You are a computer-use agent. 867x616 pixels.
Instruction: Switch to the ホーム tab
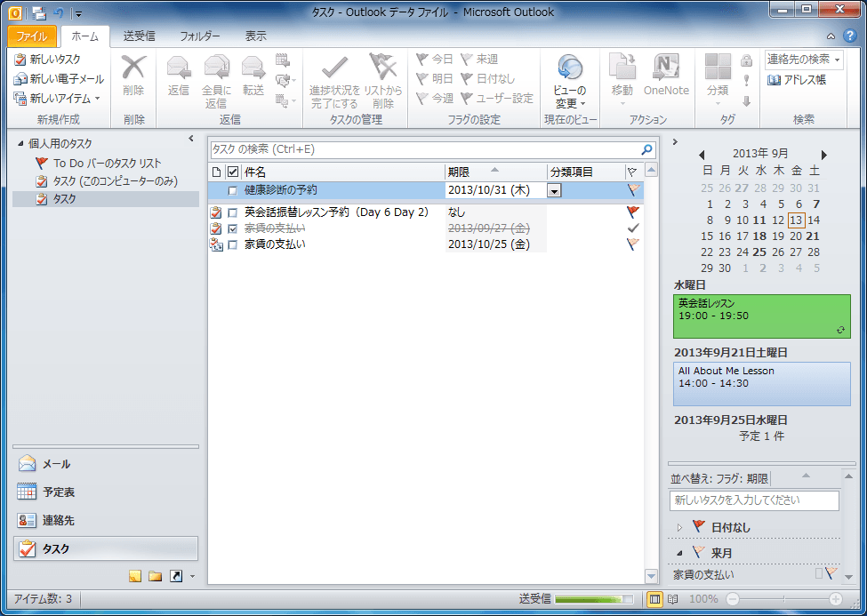tap(85, 36)
